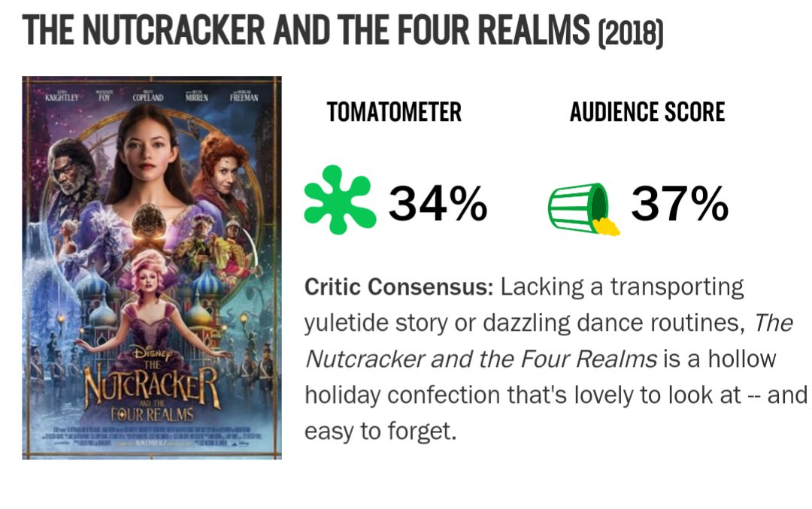The height and width of the screenshot is (509, 812).
Task: Select the 37% audience score
Action: (679, 203)
